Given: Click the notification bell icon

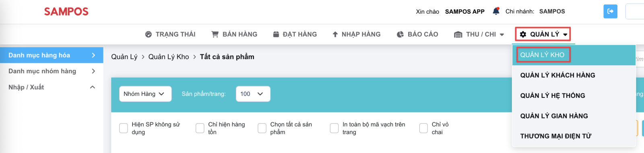Looking at the screenshot, I should [496, 11].
